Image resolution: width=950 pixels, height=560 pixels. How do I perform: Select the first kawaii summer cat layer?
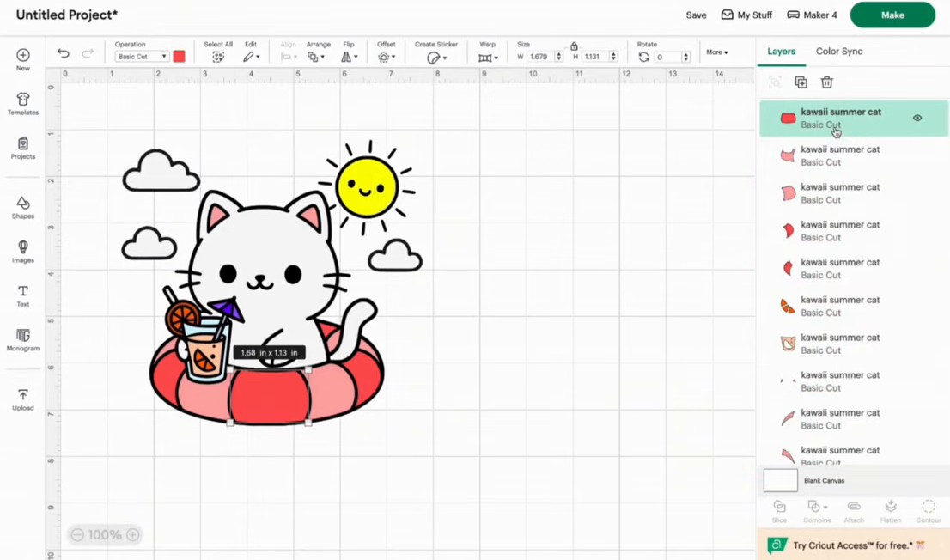tap(853, 119)
